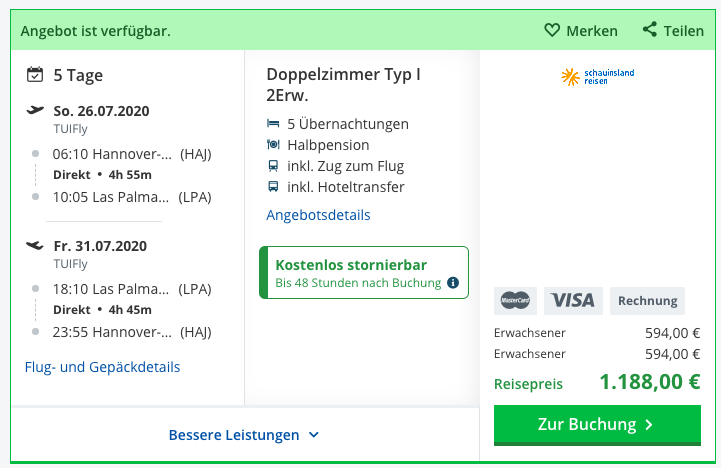Click the heart icon next to Merken
The height and width of the screenshot is (468, 721).
[552, 30]
